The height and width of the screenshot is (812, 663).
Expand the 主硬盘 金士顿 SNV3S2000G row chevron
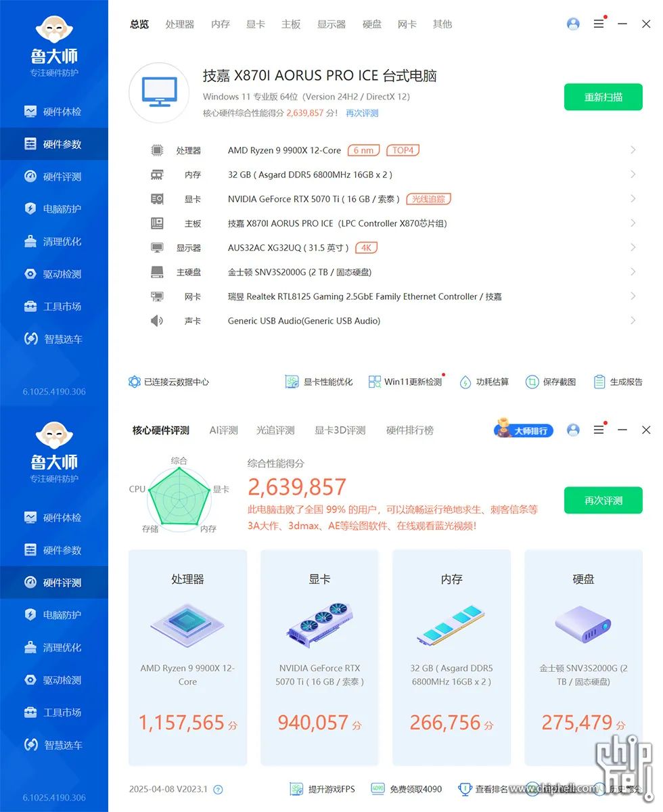pyautogui.click(x=633, y=272)
